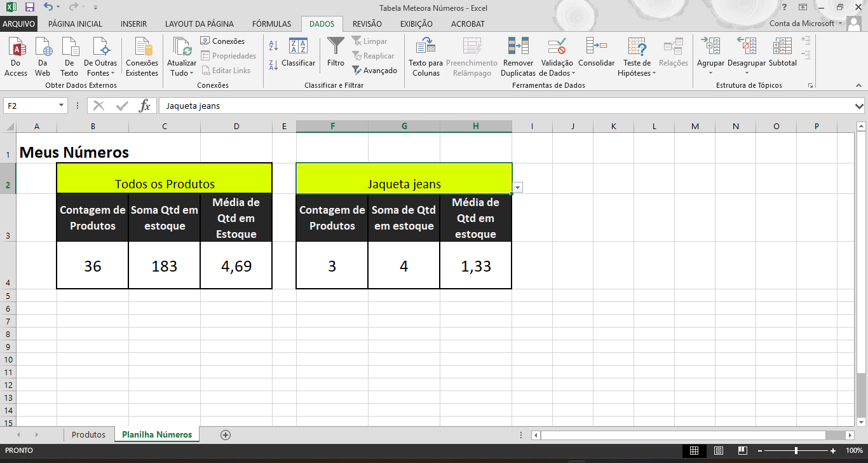Save workbook via quick access icon
Image resolution: width=868 pixels, height=463 pixels.
(x=30, y=7)
